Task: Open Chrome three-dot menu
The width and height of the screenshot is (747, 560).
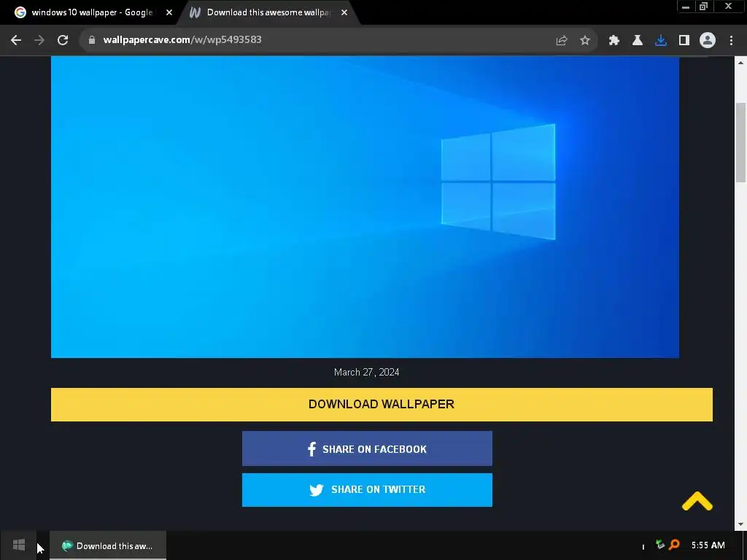Action: point(731,41)
